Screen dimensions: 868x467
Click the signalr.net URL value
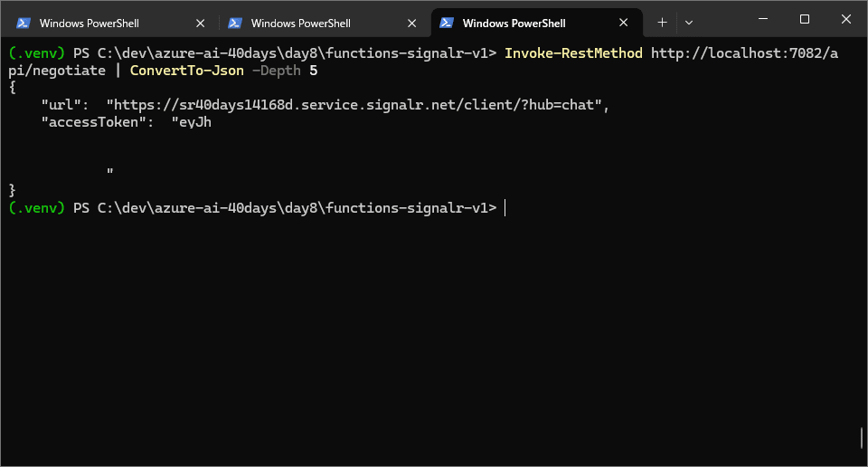point(354,105)
